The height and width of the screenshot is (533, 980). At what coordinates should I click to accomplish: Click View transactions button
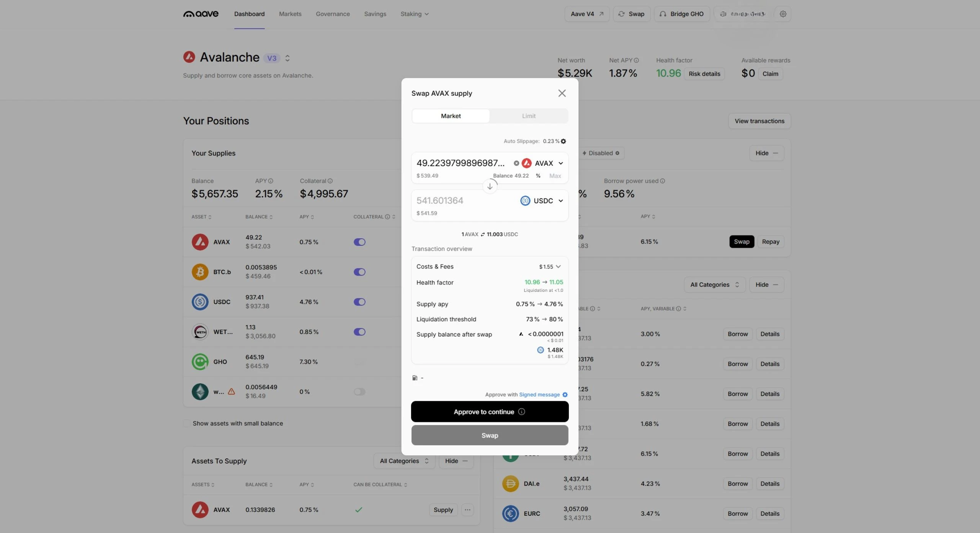759,121
